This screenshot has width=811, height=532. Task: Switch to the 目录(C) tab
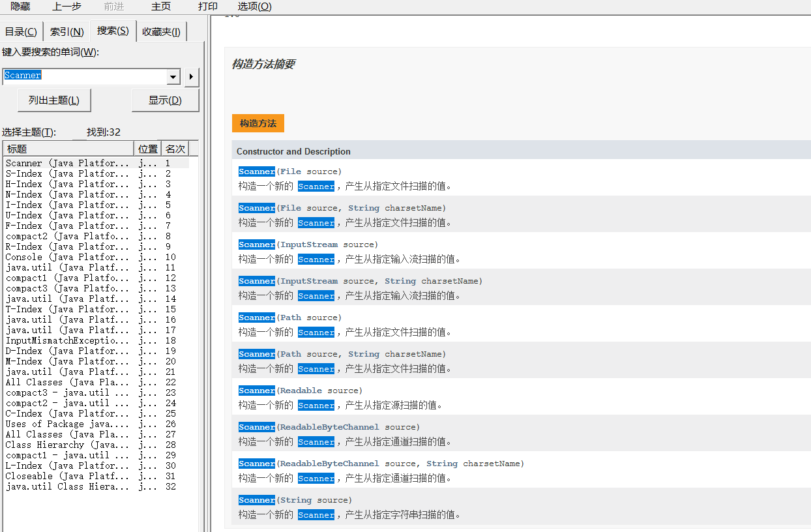[x=21, y=32]
